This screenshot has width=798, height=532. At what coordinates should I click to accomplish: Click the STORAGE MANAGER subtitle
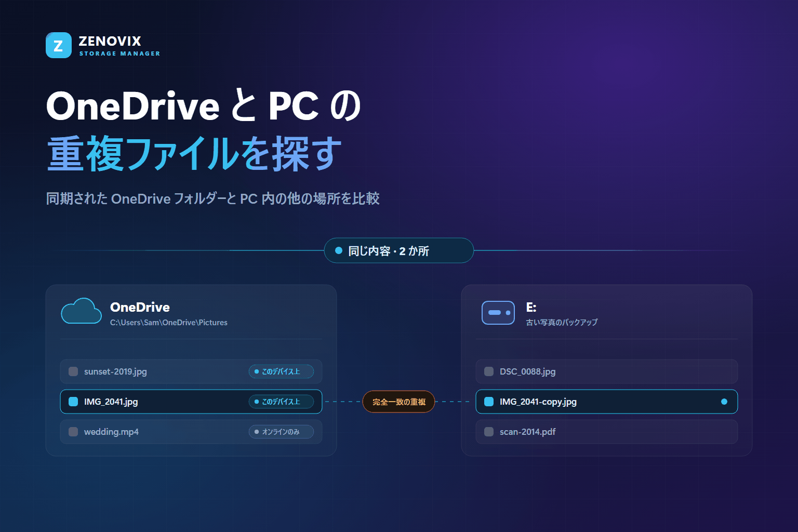click(x=119, y=54)
